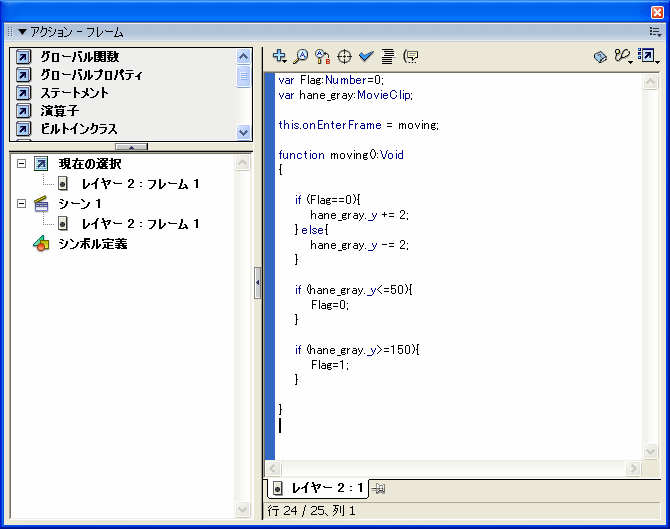Pin the active script tab
Image resolution: width=670 pixels, height=529 pixels.
pos(378,488)
